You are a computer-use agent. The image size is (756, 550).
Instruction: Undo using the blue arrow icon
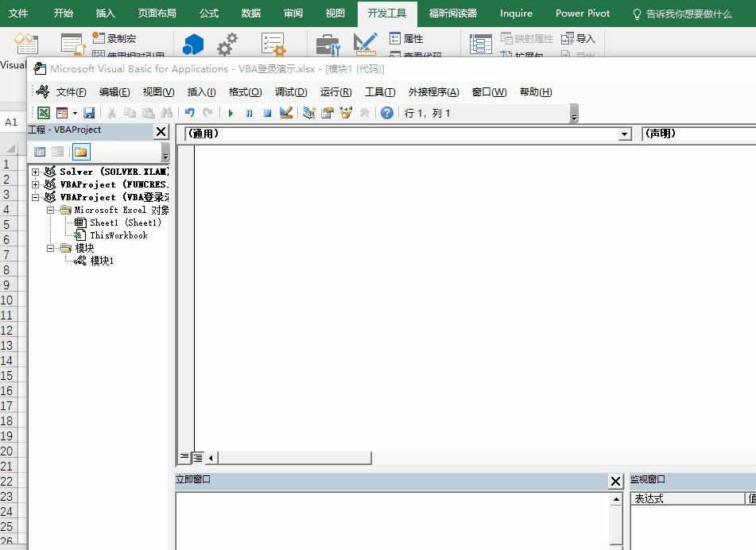(x=189, y=113)
